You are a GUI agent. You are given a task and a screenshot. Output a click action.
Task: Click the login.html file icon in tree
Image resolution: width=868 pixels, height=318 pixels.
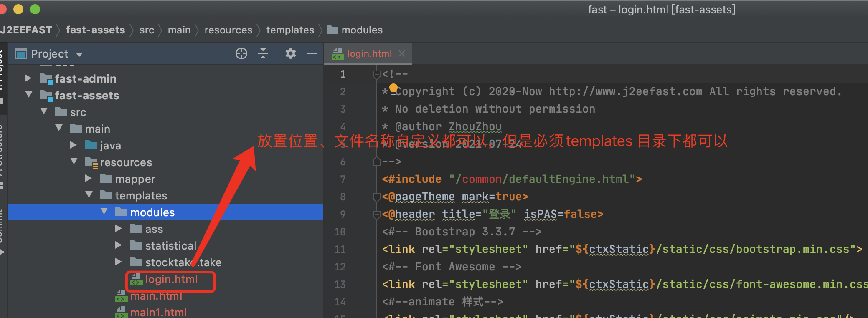pyautogui.click(x=136, y=279)
